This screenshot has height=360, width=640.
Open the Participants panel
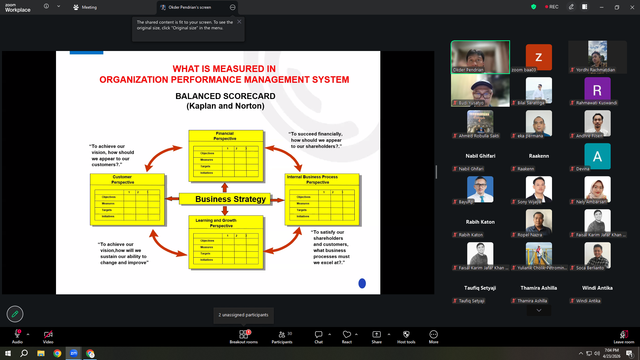tap(282, 337)
